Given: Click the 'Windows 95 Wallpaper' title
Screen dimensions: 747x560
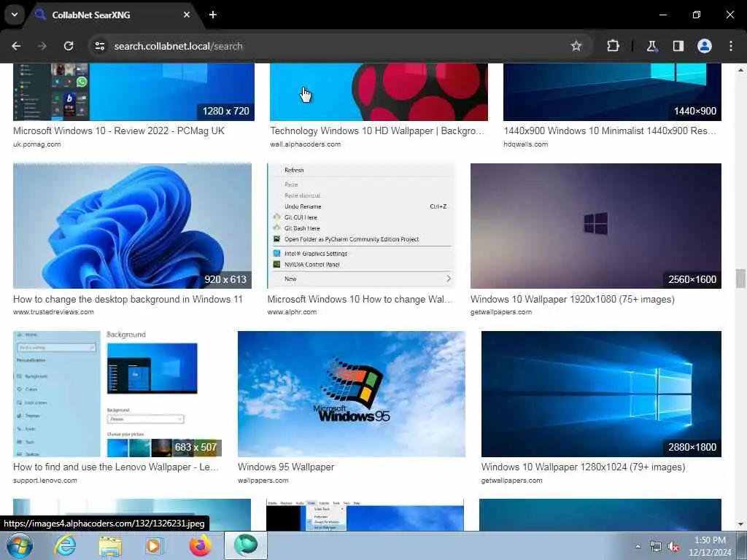Looking at the screenshot, I should [286, 467].
